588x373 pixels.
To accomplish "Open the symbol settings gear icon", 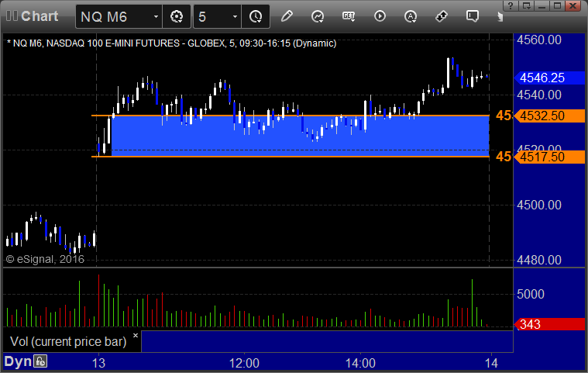I will coord(177,16).
